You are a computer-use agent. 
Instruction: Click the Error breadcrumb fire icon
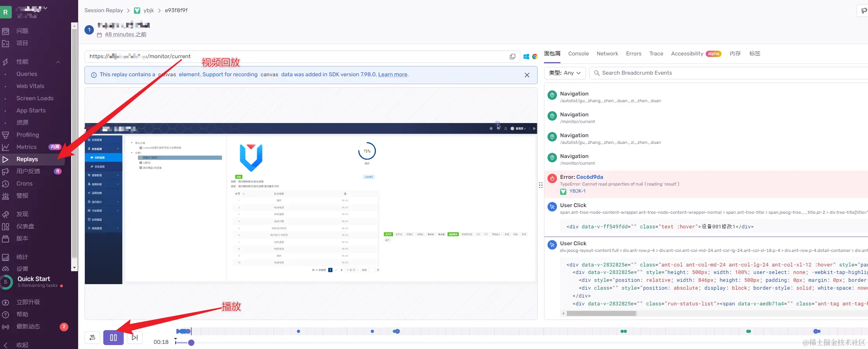click(552, 178)
